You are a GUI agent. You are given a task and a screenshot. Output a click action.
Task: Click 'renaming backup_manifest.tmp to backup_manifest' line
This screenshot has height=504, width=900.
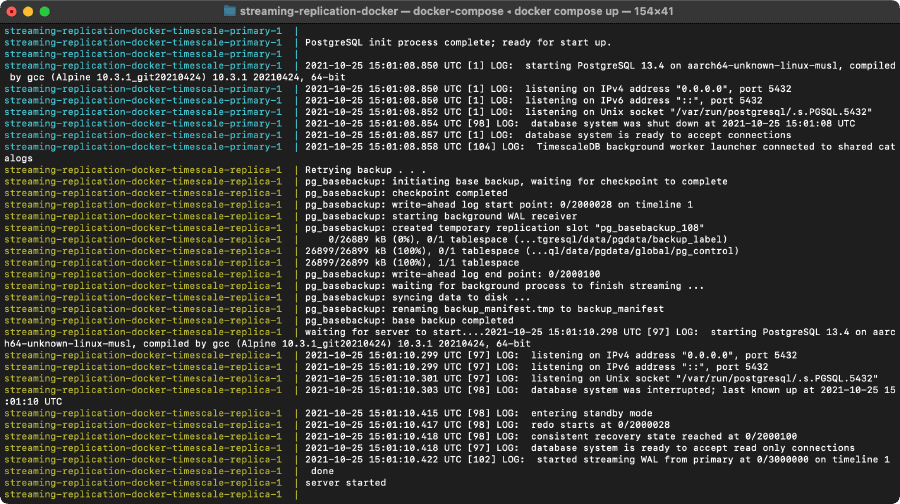[484, 309]
